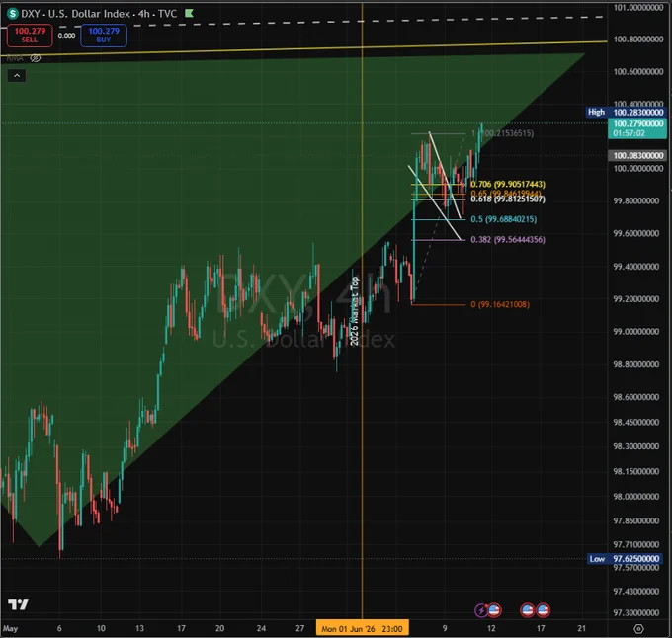Click the DXY symbol logo icon
The image size is (672, 638).
[x=13, y=14]
